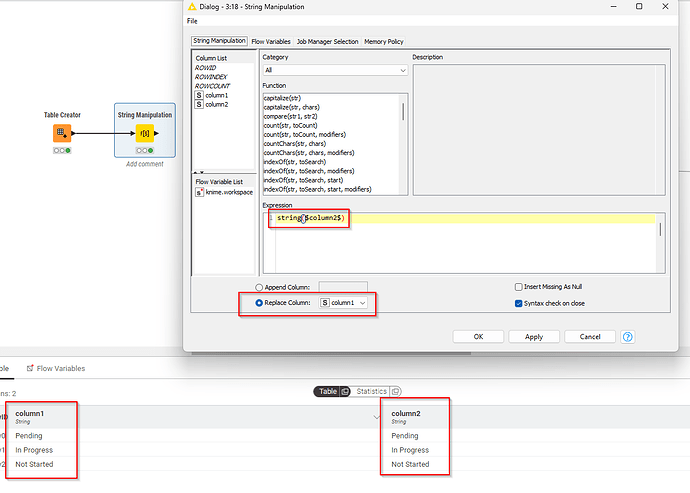Click the column2 string type icon in Column List
The image size is (690, 493).
point(199,104)
